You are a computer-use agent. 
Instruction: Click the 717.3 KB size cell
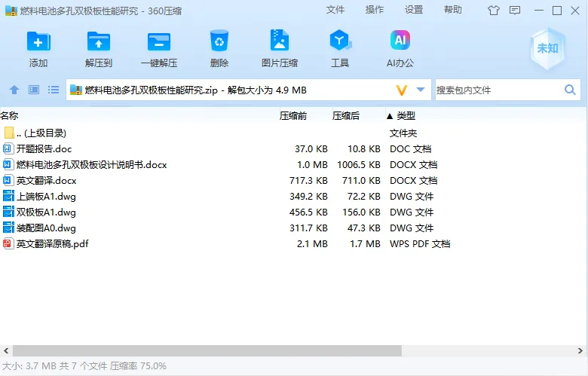click(308, 180)
